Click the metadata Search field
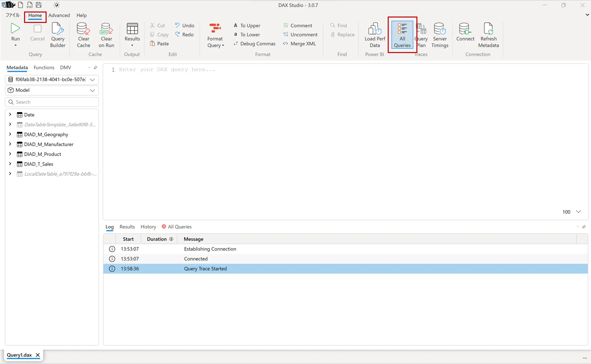This screenshot has height=364, width=591. [52, 102]
